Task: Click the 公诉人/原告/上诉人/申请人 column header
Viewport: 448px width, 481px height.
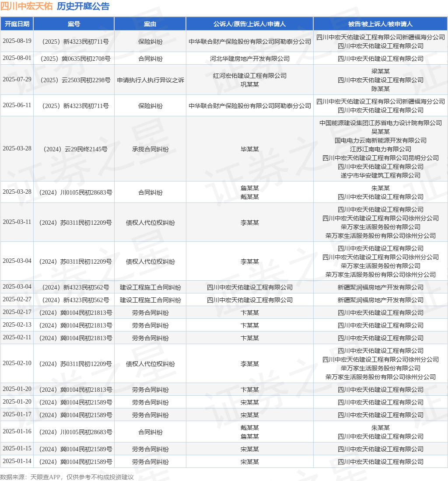Action: pyautogui.click(x=249, y=24)
